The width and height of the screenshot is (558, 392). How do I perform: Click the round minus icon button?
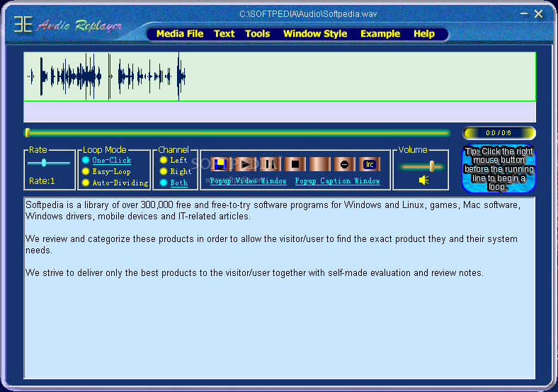(344, 164)
